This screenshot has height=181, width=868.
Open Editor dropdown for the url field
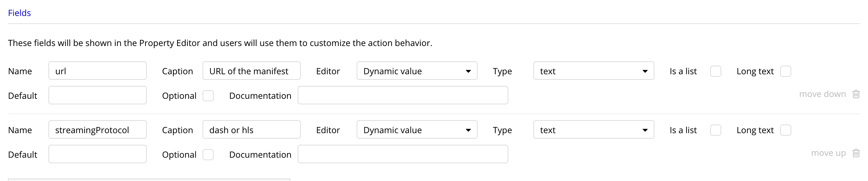(417, 71)
